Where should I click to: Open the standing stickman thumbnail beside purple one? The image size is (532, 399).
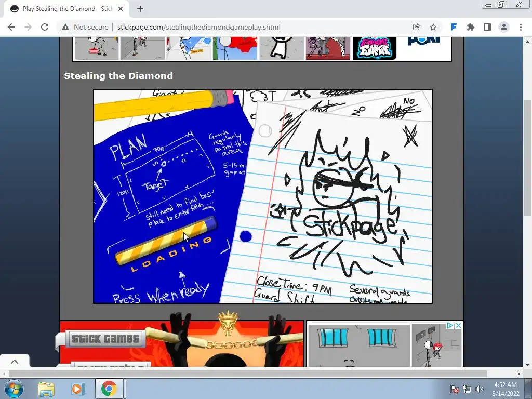click(281, 48)
